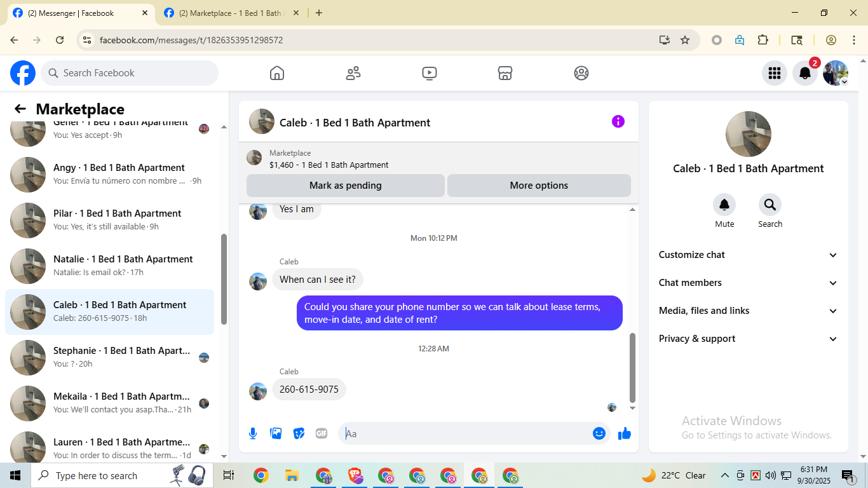Open File Explorer from the taskbar
Screen dimensions: 868x488
click(x=292, y=475)
